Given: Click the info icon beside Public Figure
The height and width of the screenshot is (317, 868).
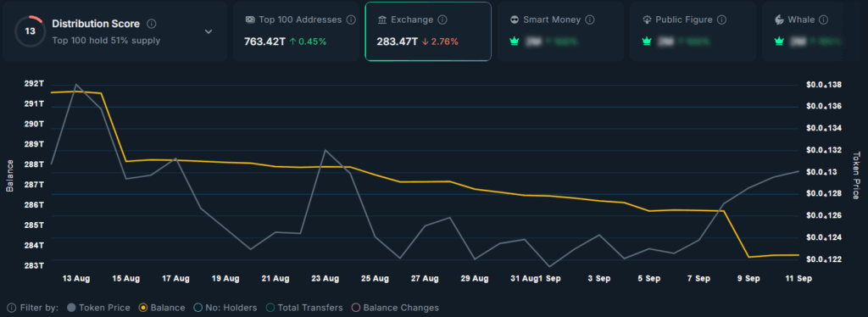Looking at the screenshot, I should 721,19.
